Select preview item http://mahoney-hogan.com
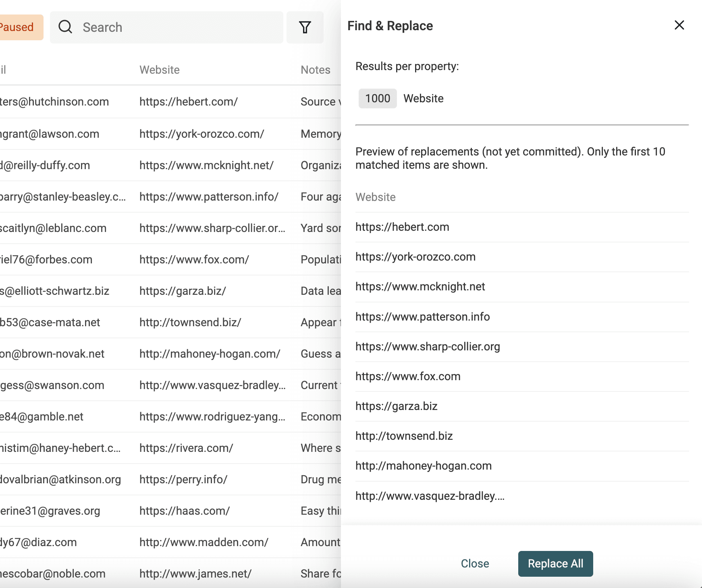Screen dimensions: 702x588 pos(424,466)
